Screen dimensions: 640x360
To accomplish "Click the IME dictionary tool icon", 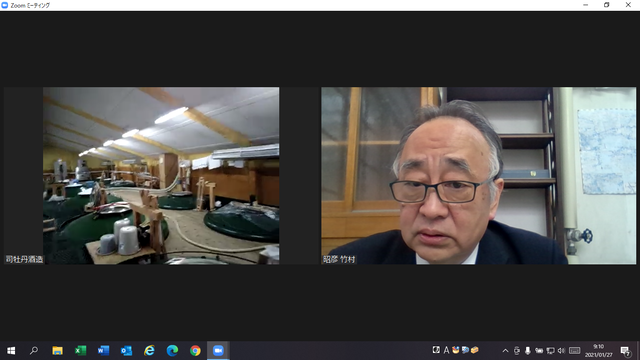I will pos(465,350).
